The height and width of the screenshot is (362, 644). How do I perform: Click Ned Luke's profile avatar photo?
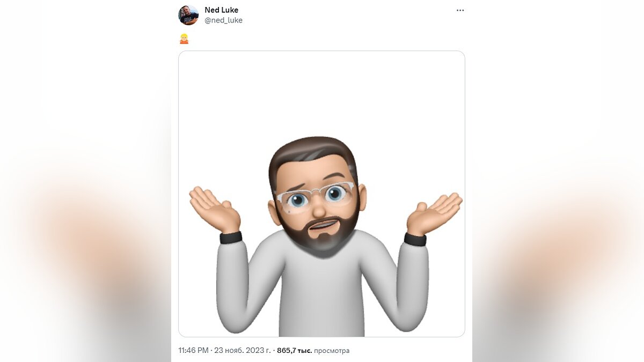(188, 15)
